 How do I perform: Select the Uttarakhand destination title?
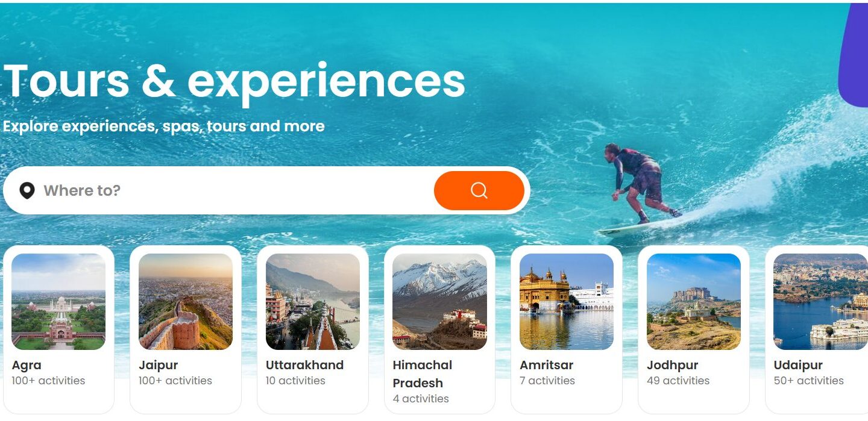point(304,365)
